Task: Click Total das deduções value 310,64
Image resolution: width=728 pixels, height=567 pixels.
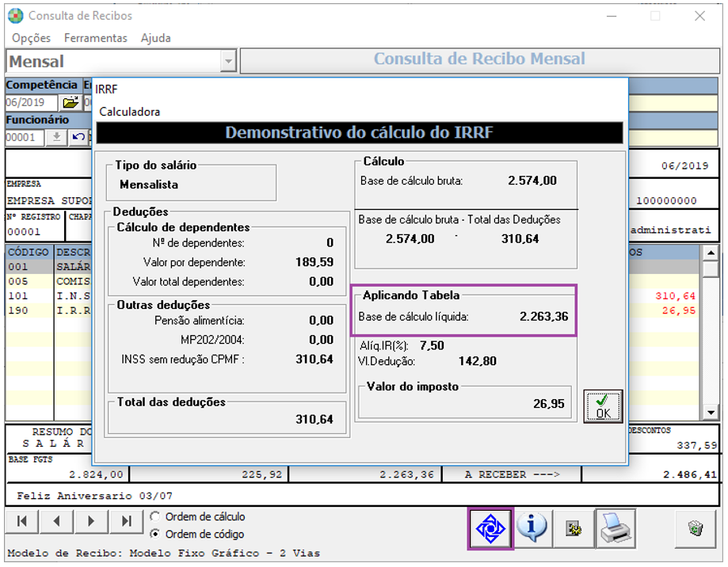Action: click(314, 420)
